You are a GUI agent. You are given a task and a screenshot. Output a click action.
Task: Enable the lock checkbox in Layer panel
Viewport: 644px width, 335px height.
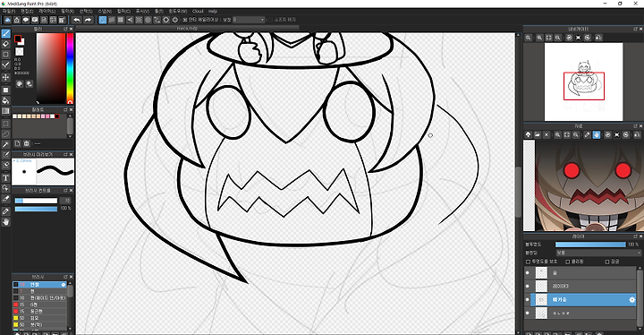[607, 262]
